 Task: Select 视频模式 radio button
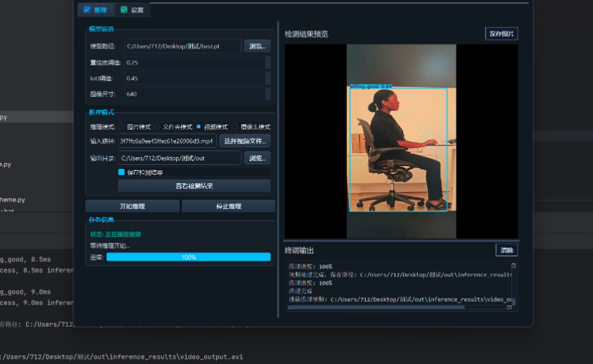click(198, 126)
